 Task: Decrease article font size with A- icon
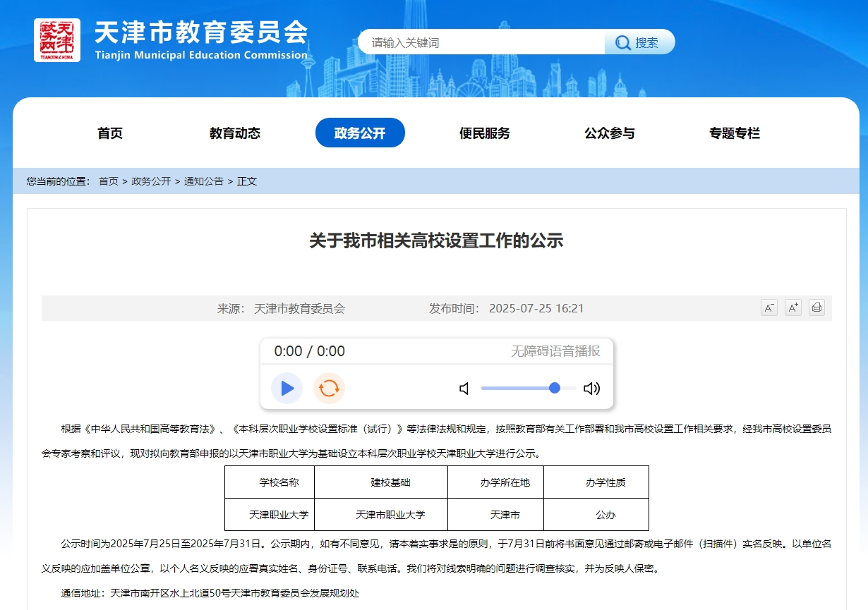click(768, 307)
